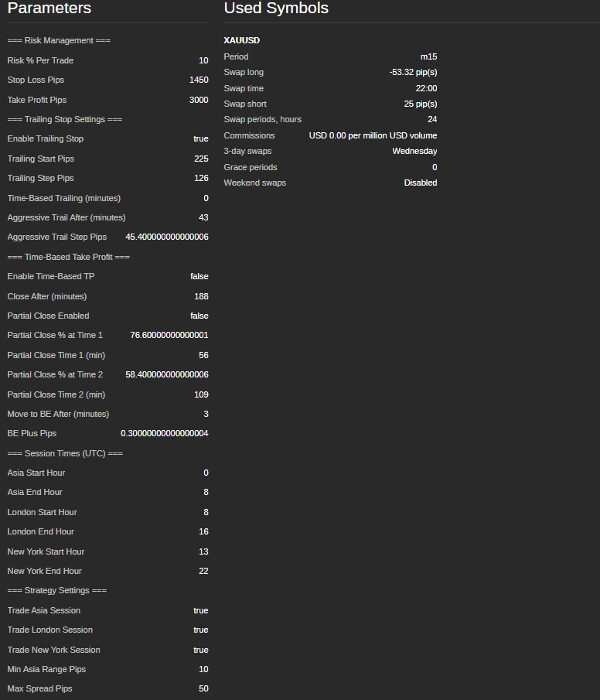Click Partial Close % at Time 1 value
The width and height of the screenshot is (600, 700).
169,335
